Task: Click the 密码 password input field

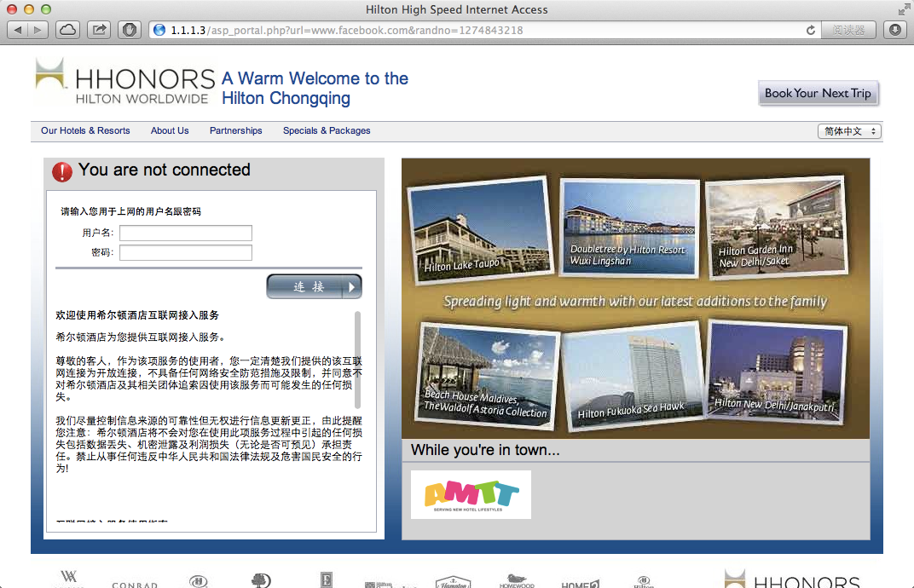Action: [x=186, y=252]
